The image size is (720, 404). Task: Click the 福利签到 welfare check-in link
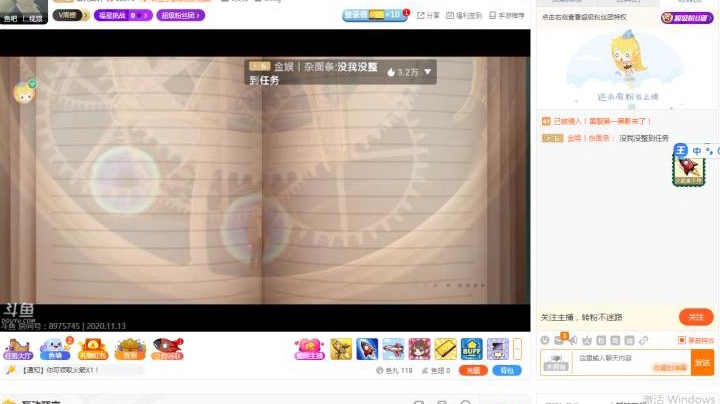(x=464, y=15)
